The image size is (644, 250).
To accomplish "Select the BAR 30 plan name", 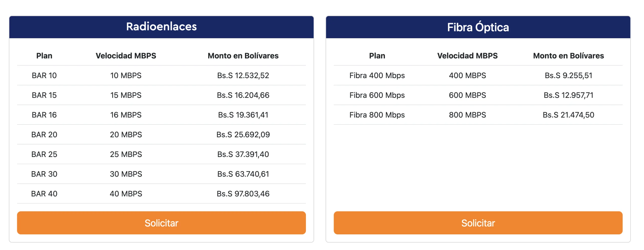I will (x=44, y=174).
